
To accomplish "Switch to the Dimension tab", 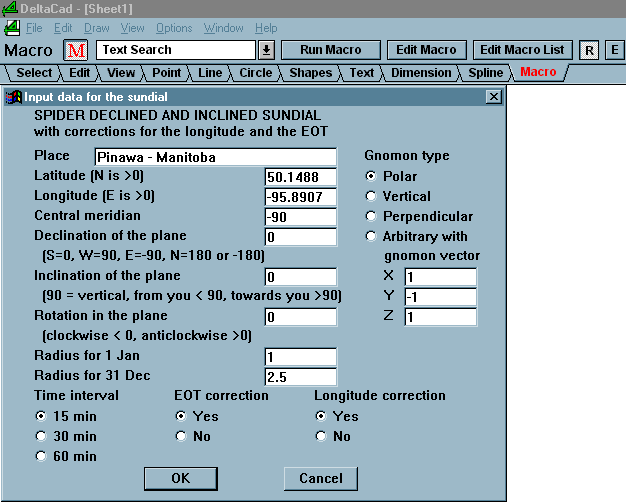I will 421,72.
